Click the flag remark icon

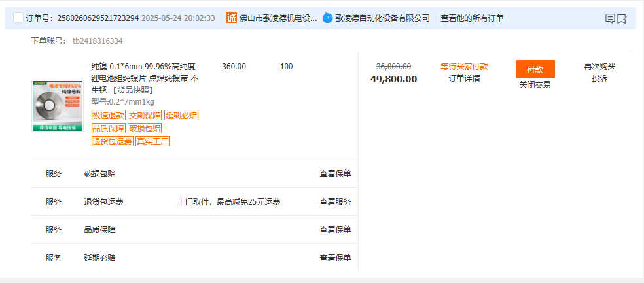click(622, 18)
